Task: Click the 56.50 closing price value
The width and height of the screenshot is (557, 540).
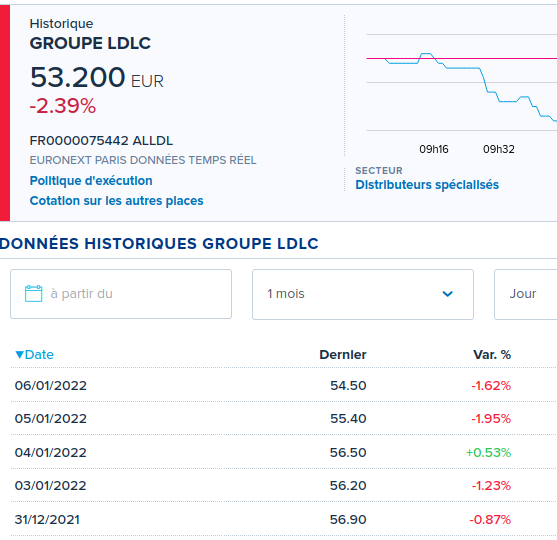Action: (348, 452)
